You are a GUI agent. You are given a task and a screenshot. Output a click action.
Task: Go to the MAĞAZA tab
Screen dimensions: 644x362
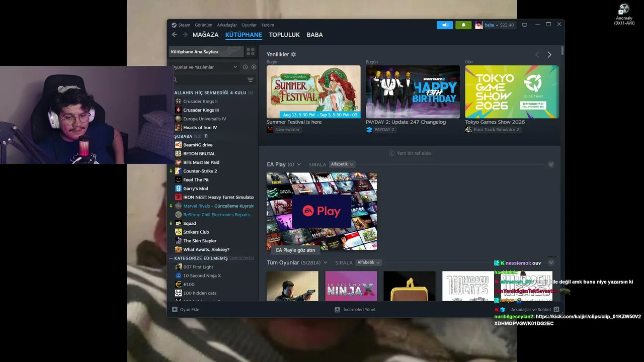pos(205,35)
